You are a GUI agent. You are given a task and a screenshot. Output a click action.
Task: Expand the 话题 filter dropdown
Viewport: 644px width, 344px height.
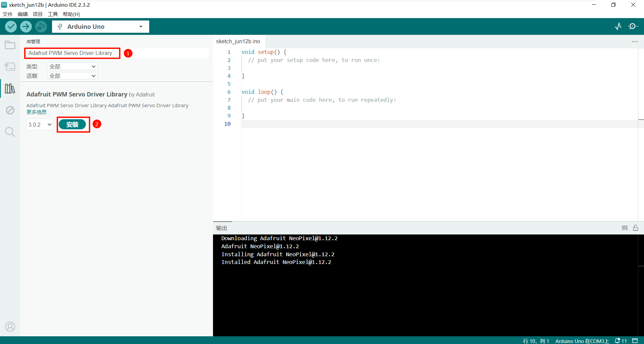(72, 76)
